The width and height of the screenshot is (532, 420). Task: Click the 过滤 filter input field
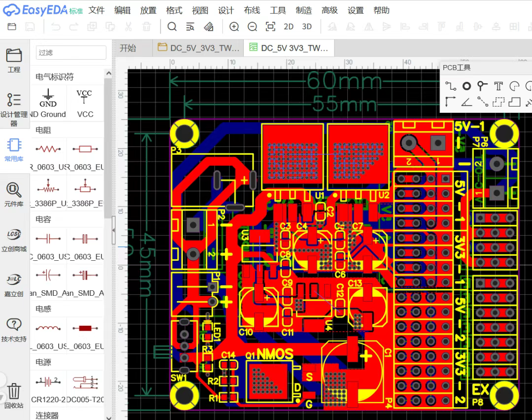[71, 53]
